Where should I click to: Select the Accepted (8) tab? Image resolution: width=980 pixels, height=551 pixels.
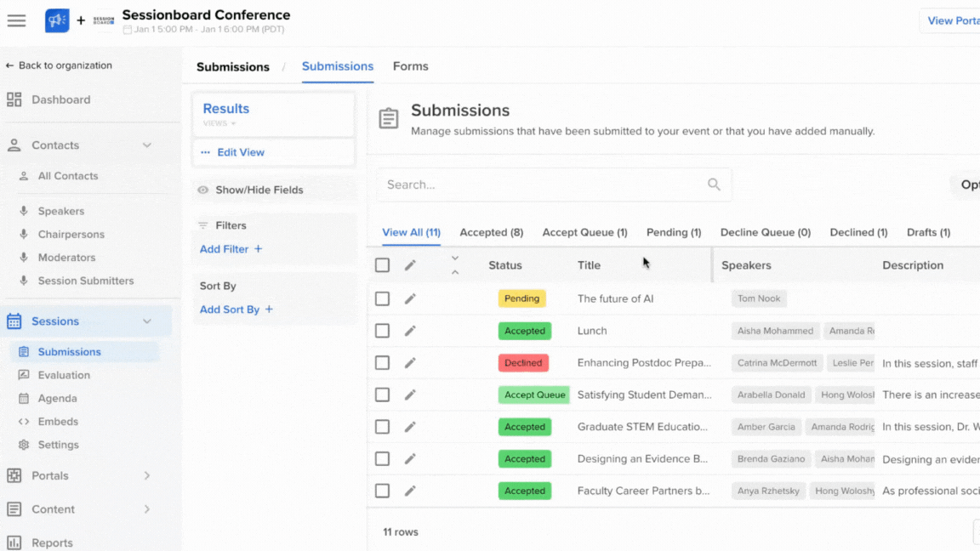[x=491, y=232]
